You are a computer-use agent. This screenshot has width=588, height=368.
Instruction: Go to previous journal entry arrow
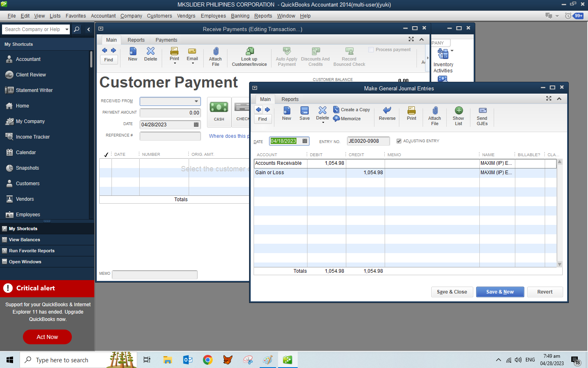[x=258, y=110]
